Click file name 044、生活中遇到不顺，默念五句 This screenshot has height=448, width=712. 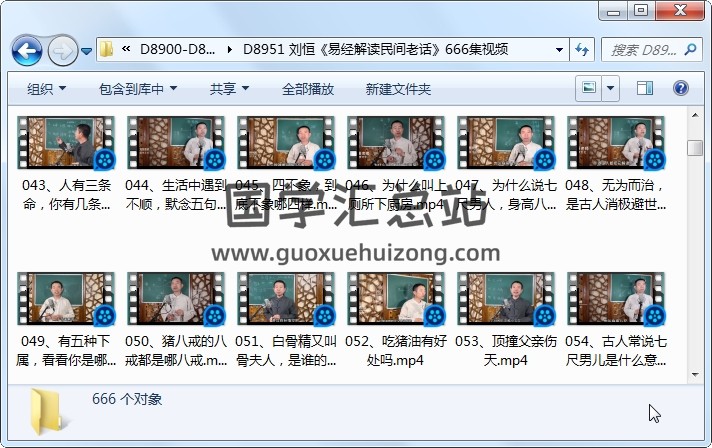(x=176, y=195)
